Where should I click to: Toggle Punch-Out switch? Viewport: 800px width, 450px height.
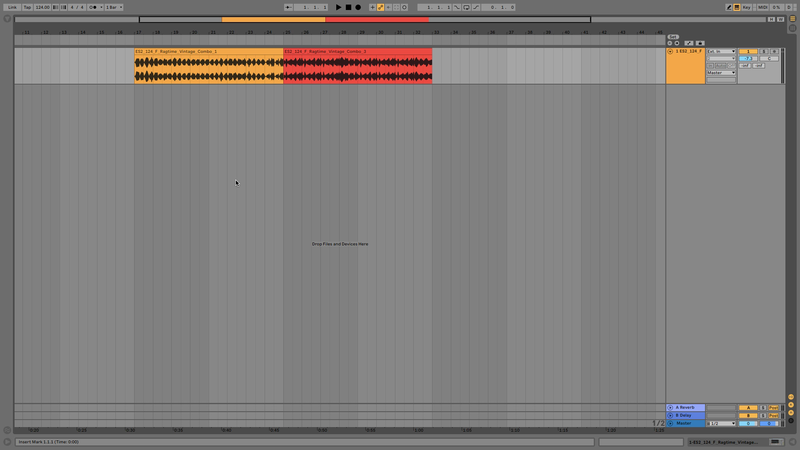point(476,7)
